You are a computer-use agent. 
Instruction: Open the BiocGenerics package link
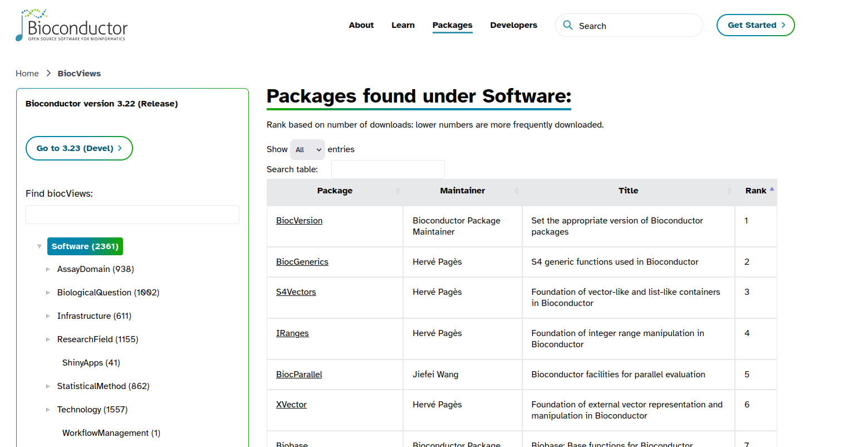pos(302,262)
